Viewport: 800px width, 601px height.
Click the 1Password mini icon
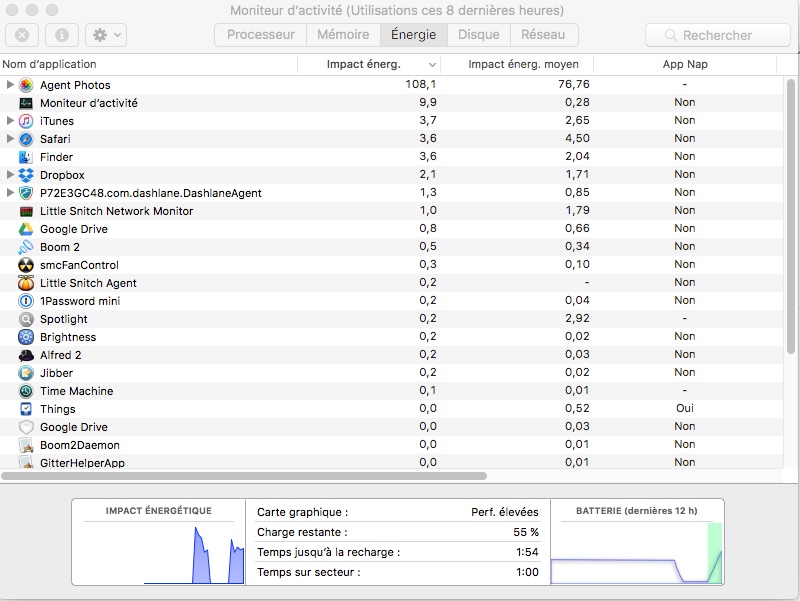26,301
